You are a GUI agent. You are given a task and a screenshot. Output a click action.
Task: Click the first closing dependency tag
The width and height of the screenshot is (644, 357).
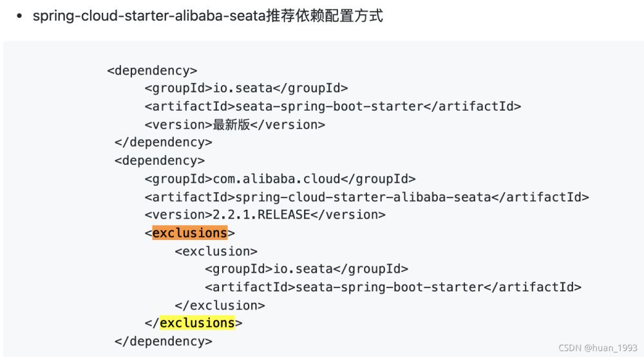(x=163, y=142)
